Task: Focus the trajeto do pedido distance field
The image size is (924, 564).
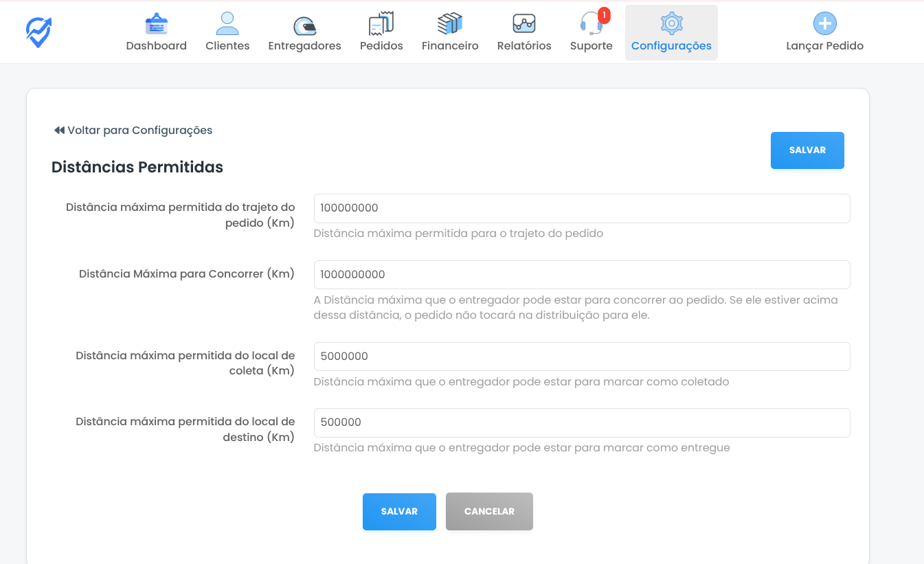Action: click(582, 208)
